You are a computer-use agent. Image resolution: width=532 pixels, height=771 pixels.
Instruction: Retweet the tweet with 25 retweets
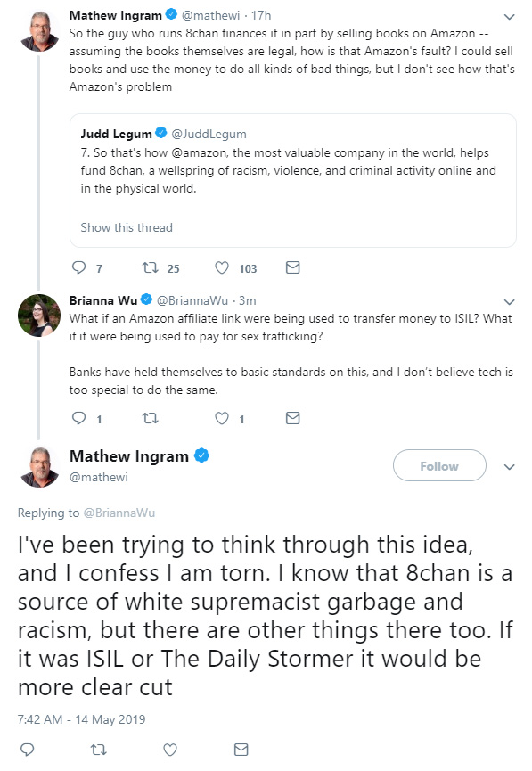(x=151, y=267)
